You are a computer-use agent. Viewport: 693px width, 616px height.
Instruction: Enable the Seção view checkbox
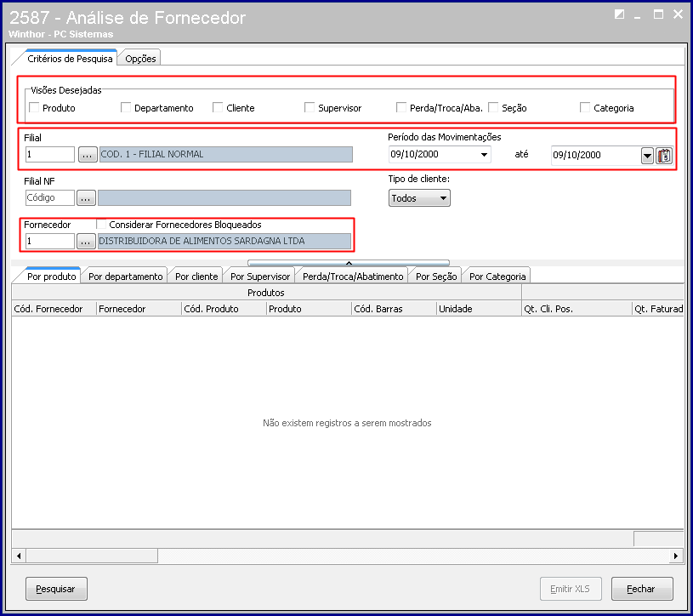493,107
